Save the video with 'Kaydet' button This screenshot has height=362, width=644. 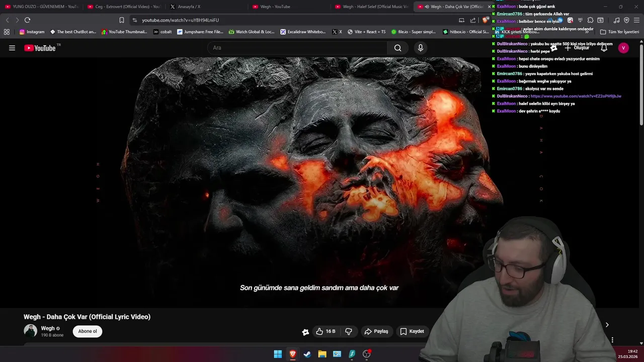click(412, 331)
